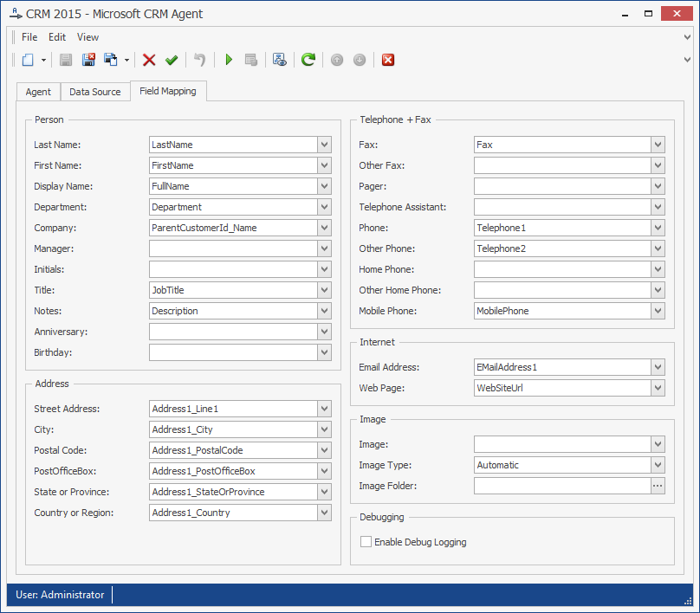
Task: Click the Save As copy icon
Action: (111, 60)
